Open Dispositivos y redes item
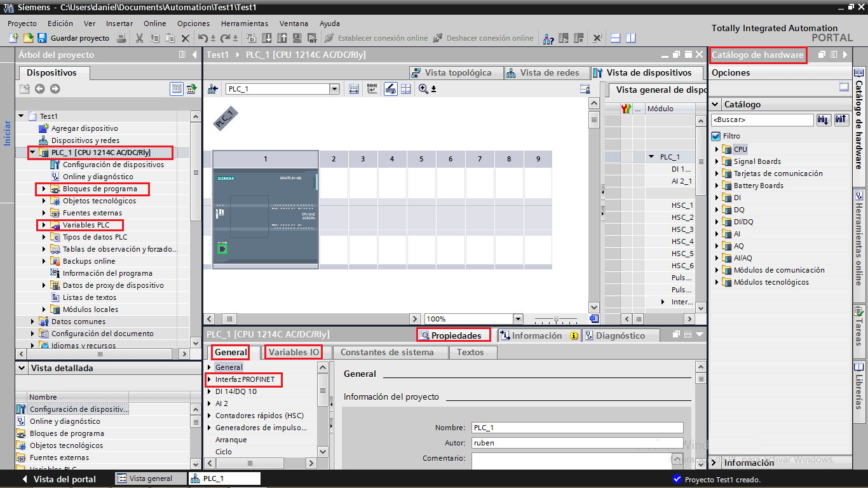868x488 pixels. pos(85,140)
